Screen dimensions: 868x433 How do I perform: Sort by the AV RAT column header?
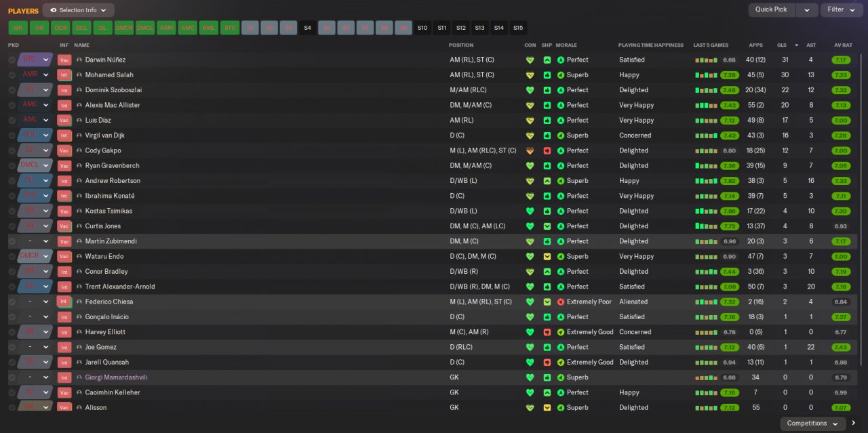843,45
